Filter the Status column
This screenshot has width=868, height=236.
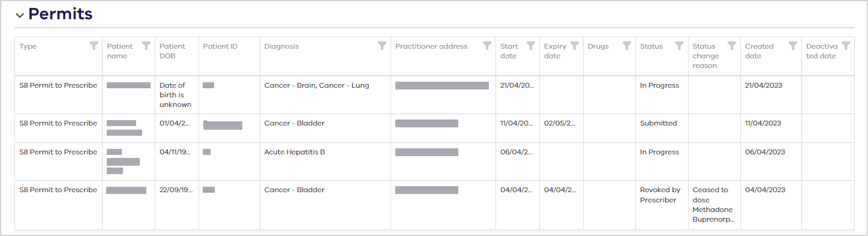679,46
